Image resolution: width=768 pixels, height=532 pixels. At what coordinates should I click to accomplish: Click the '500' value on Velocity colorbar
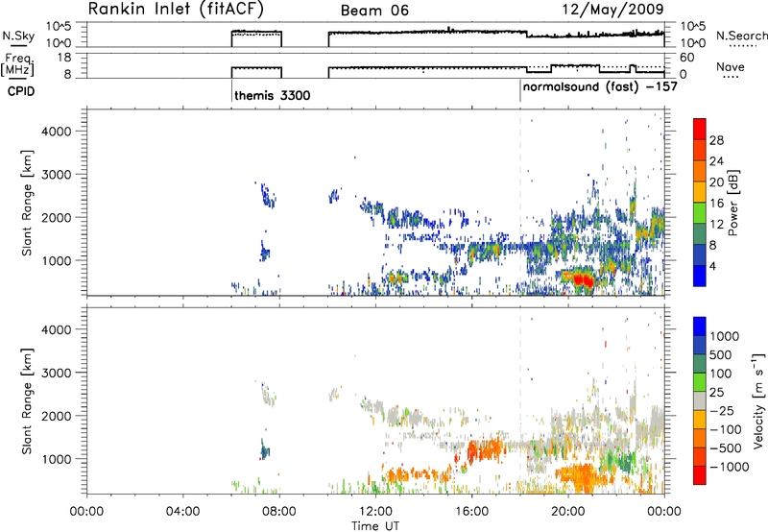click(720, 355)
